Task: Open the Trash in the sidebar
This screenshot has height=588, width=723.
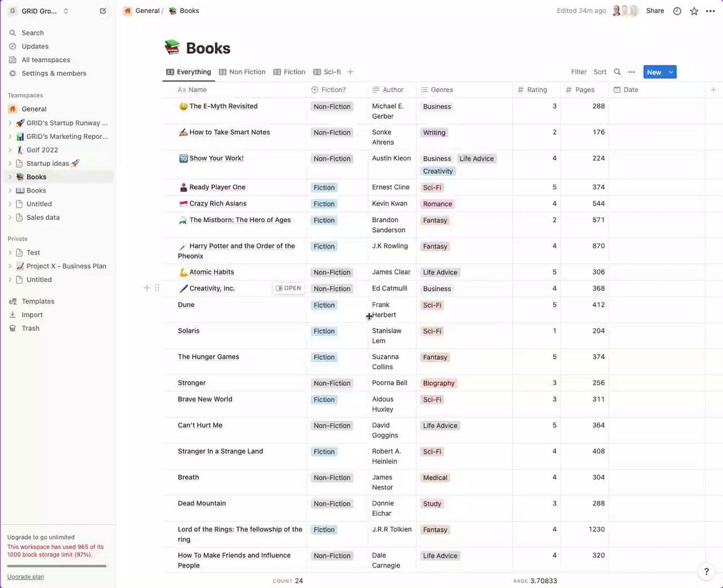Action: (29, 328)
